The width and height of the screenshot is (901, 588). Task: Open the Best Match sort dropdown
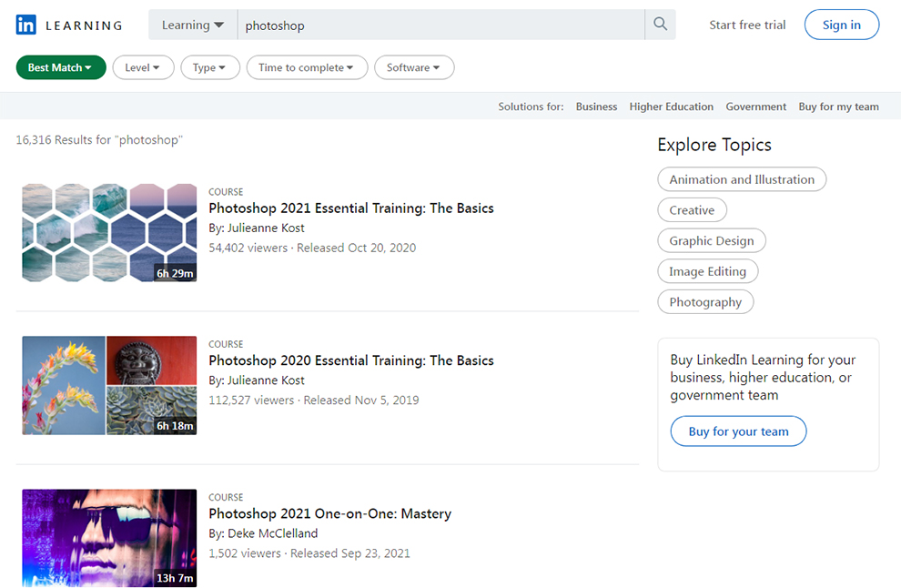pyautogui.click(x=61, y=67)
